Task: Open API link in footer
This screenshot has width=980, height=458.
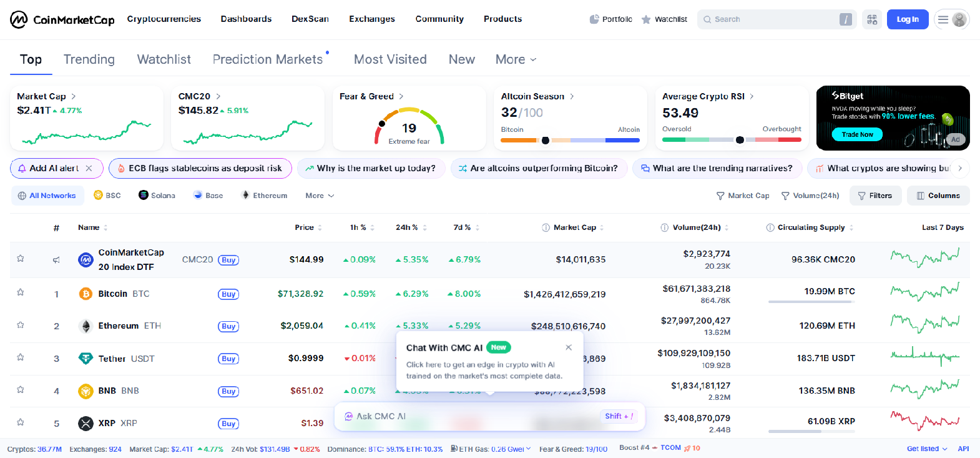Action: click(x=964, y=449)
